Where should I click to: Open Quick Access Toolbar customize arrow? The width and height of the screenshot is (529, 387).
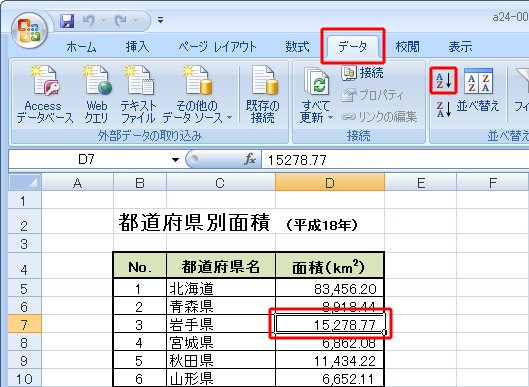161,21
